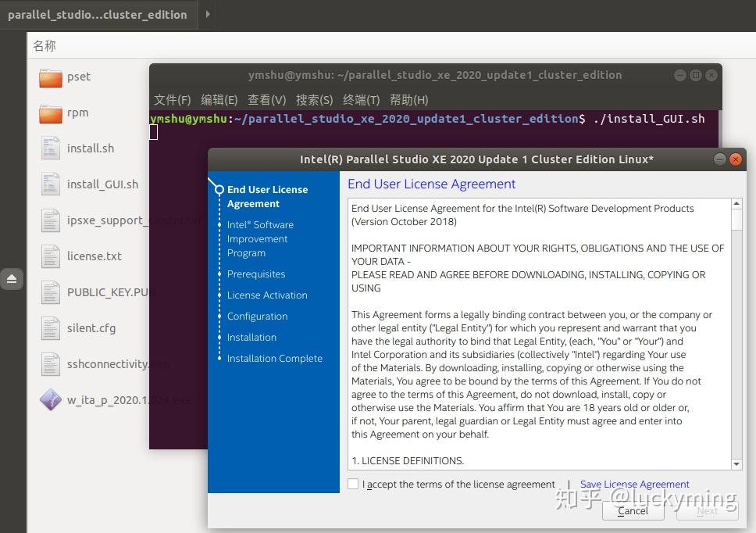Open the 文件 menu in the terminal
The height and width of the screenshot is (533, 756).
click(x=172, y=100)
